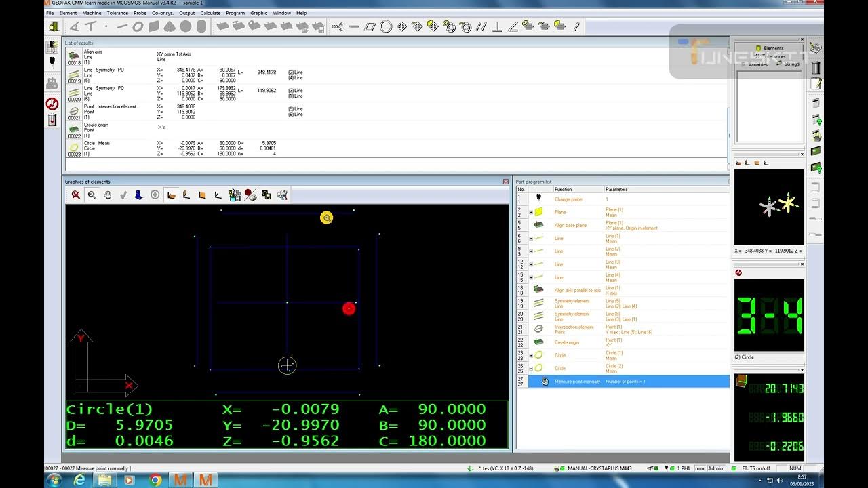Expand the Line (3) program row
Image resolution: width=868 pixels, height=488 pixels.
[531, 264]
